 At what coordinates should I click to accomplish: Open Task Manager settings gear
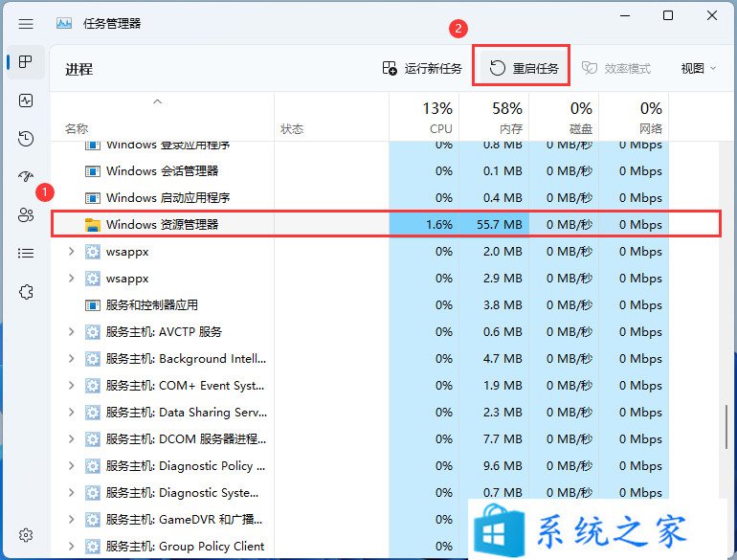point(26,535)
